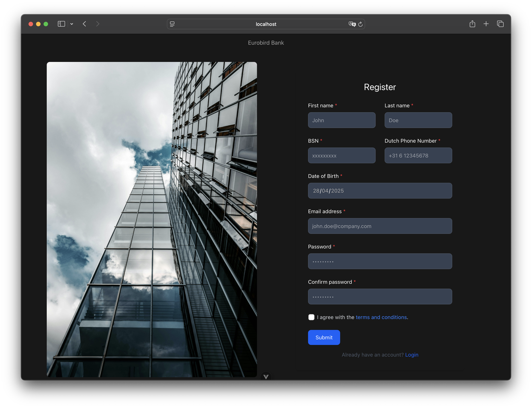
Task: Open the Safari sidebar panel
Action: coord(61,23)
